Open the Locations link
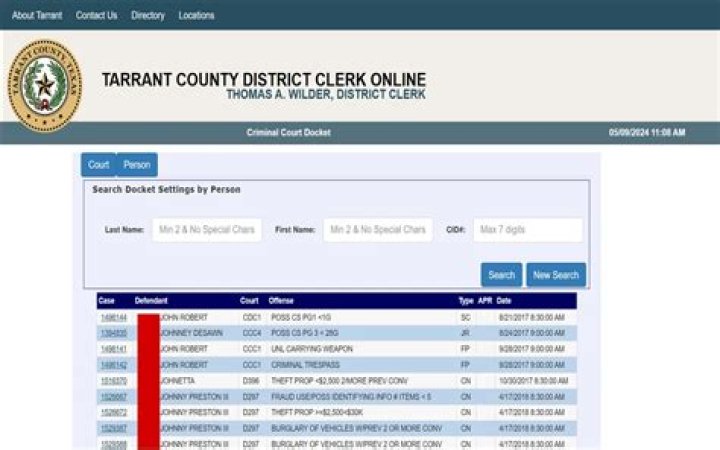 (x=196, y=15)
